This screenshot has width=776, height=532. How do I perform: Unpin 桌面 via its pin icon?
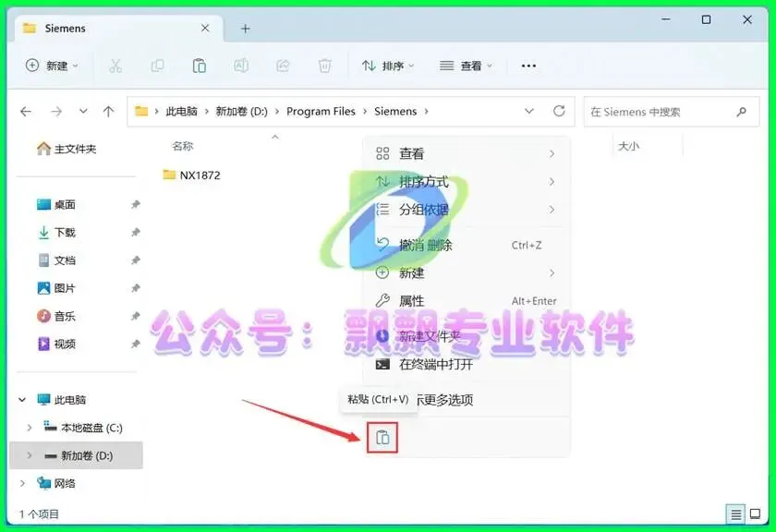click(x=135, y=204)
